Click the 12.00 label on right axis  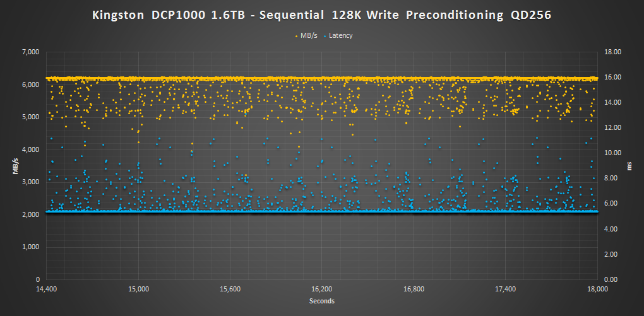pos(612,127)
